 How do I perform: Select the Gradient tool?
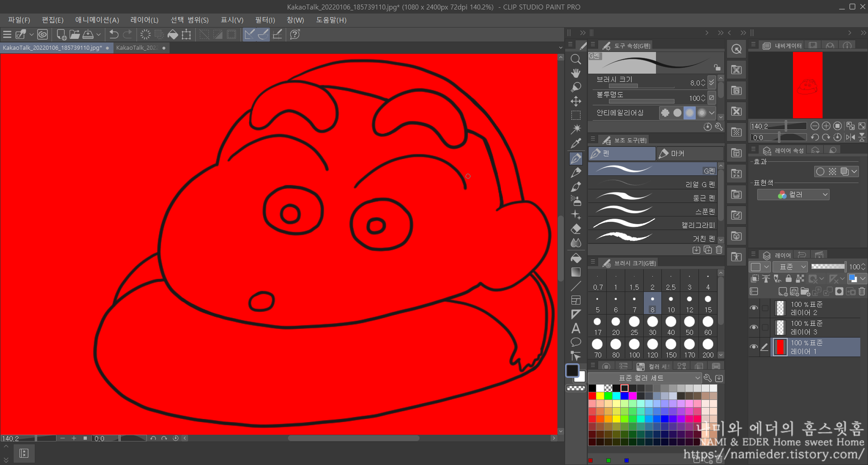(x=576, y=272)
